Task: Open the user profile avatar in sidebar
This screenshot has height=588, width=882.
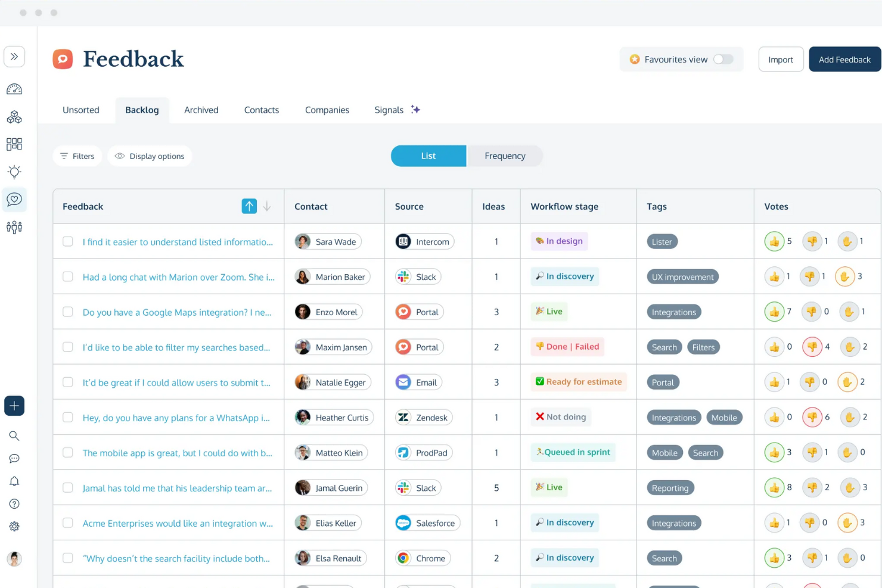Action: pyautogui.click(x=14, y=559)
